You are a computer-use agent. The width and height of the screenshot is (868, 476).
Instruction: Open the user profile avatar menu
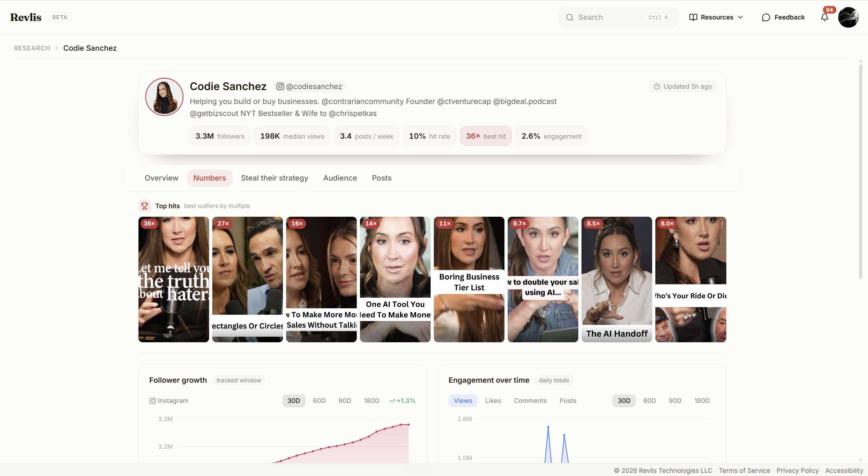click(848, 17)
